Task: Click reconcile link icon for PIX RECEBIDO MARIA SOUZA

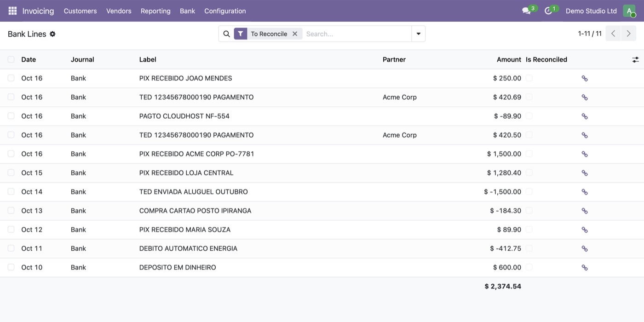Action: coord(585,230)
